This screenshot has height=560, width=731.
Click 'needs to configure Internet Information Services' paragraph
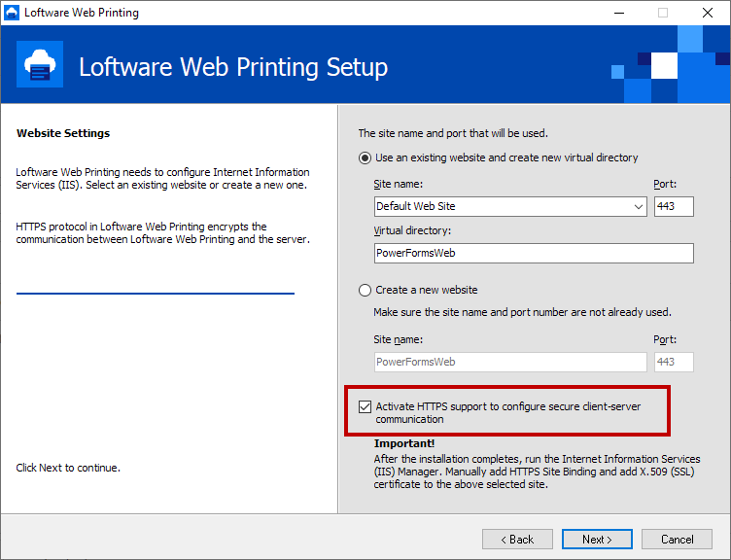[x=162, y=179]
